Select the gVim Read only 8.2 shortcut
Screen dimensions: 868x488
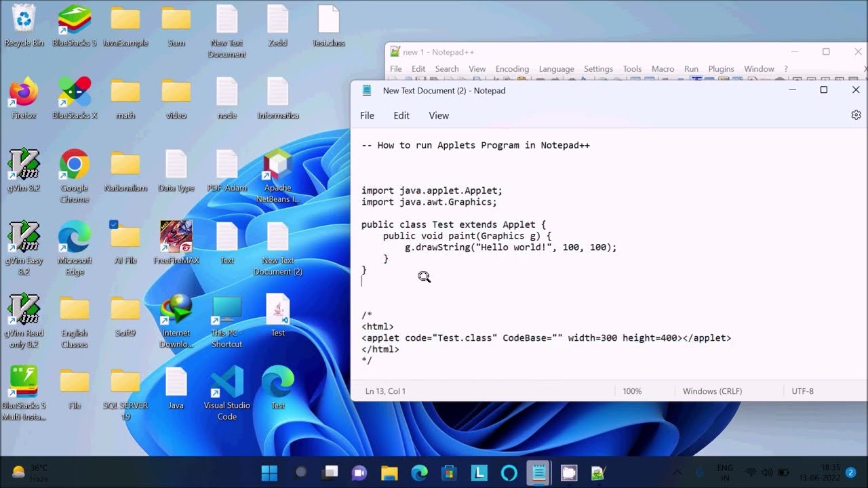24,321
